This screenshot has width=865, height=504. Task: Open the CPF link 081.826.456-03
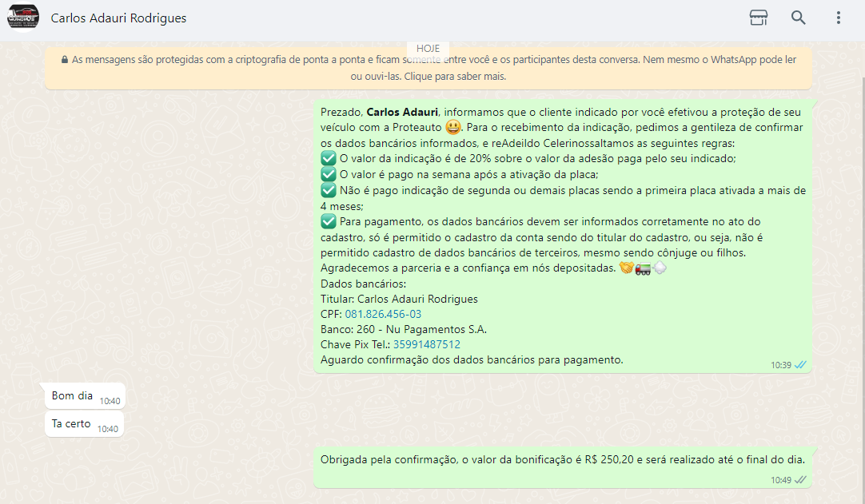(x=383, y=314)
